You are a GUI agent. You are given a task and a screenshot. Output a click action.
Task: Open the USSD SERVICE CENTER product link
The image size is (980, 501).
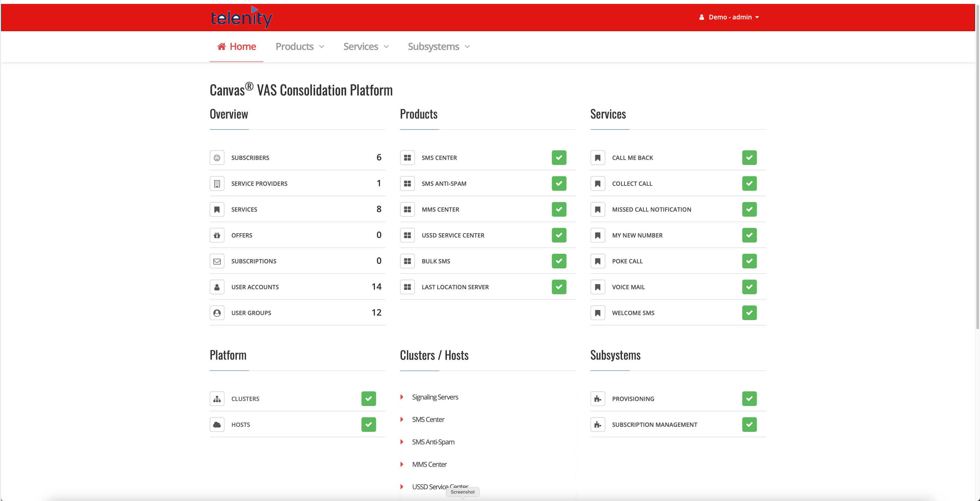453,235
